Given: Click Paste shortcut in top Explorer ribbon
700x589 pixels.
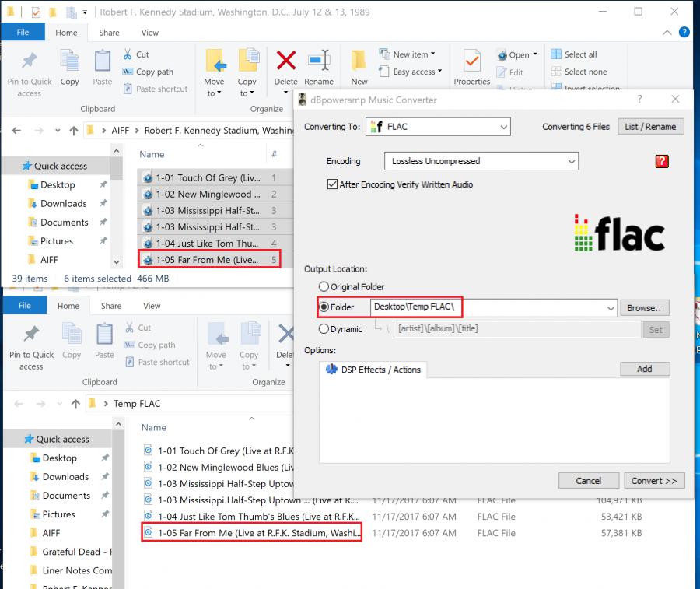Looking at the screenshot, I should [x=156, y=89].
